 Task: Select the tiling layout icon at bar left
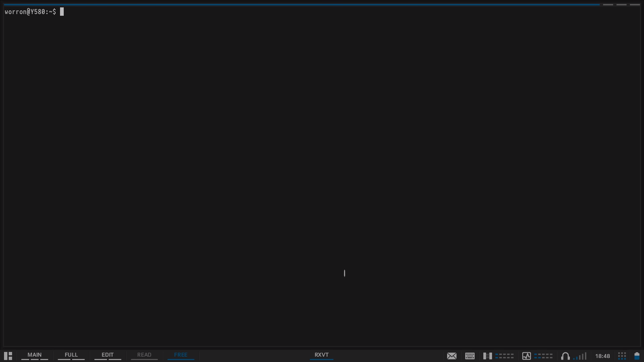(7, 356)
